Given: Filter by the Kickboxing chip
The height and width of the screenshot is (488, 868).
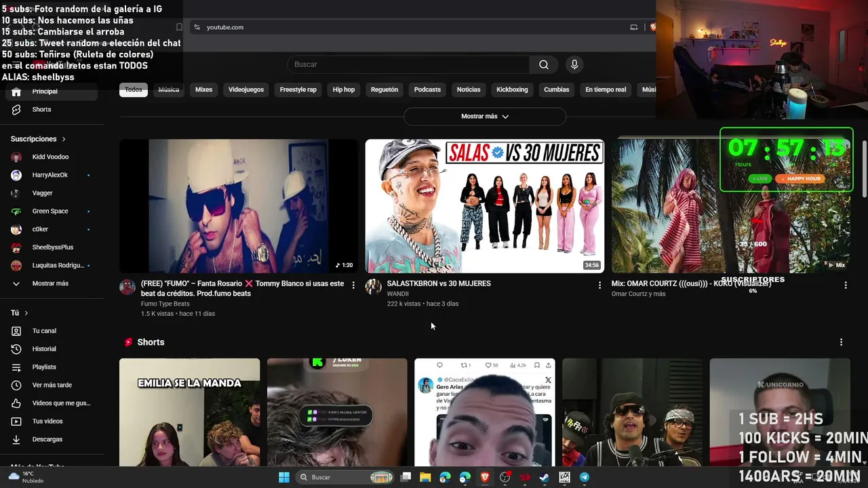Looking at the screenshot, I should click(512, 89).
